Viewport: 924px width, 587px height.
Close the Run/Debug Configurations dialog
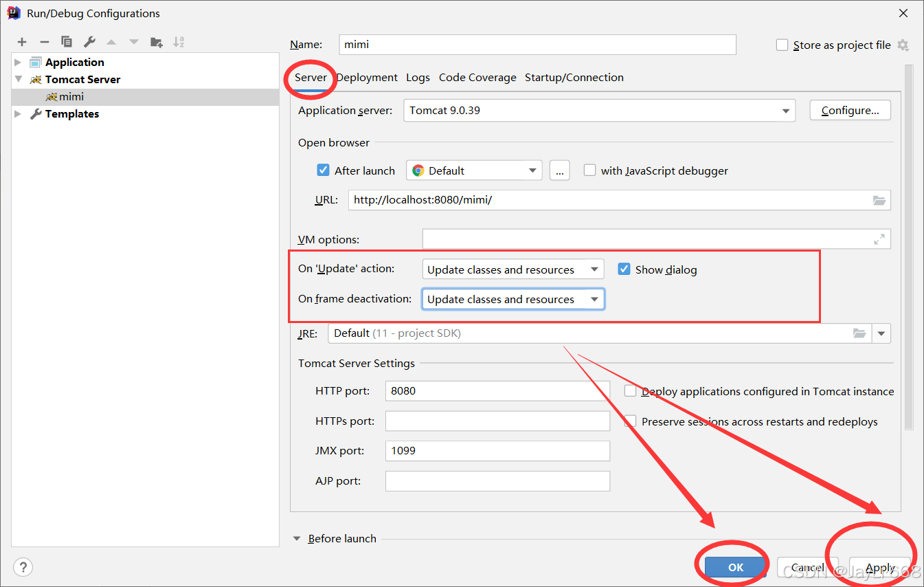point(903,13)
